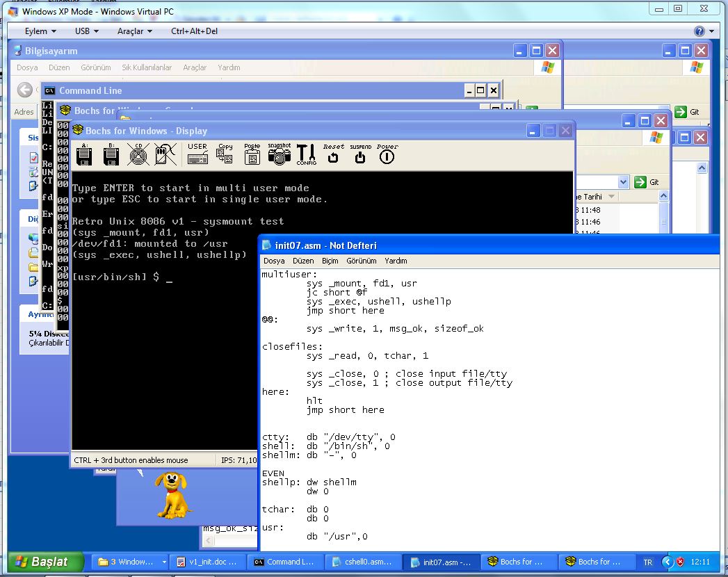This screenshot has height=577, width=728.
Task: Click the red shield tray icon
Action: coord(680,562)
